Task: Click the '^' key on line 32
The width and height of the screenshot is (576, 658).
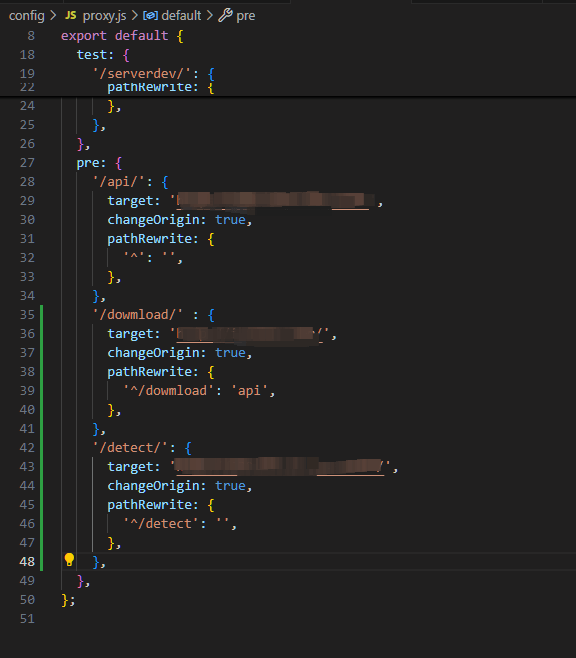Action: pos(134,258)
